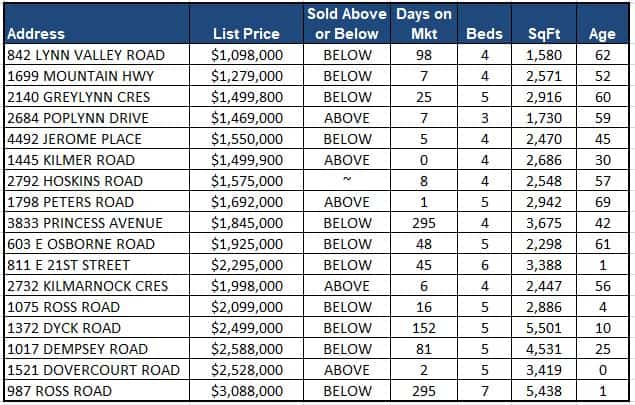Select the Beds column header

click(485, 34)
